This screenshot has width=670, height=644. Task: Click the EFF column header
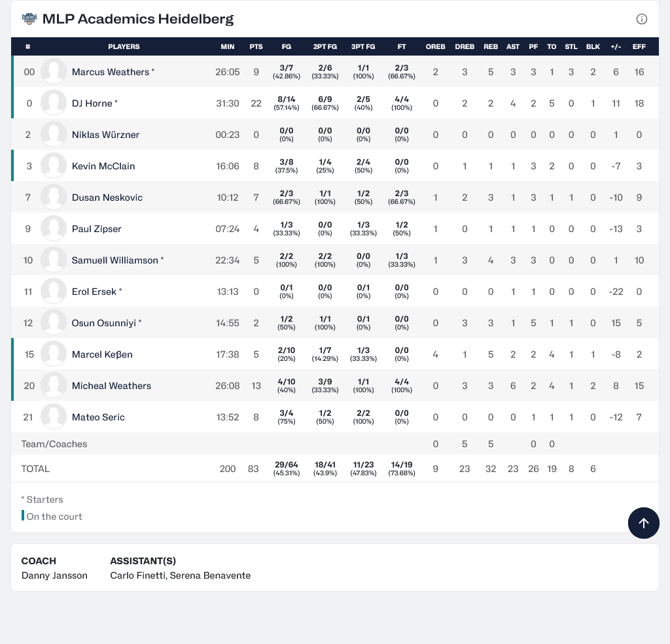pyautogui.click(x=639, y=47)
